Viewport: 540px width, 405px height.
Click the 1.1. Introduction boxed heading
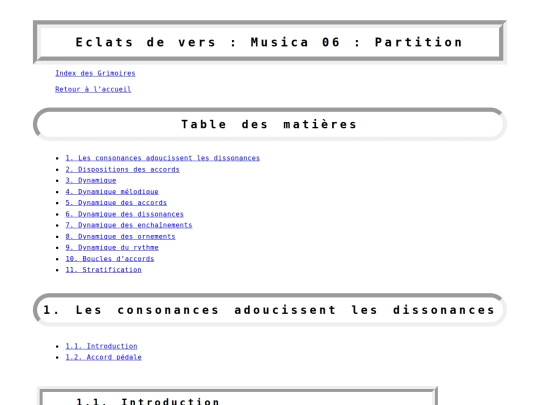tap(237, 396)
